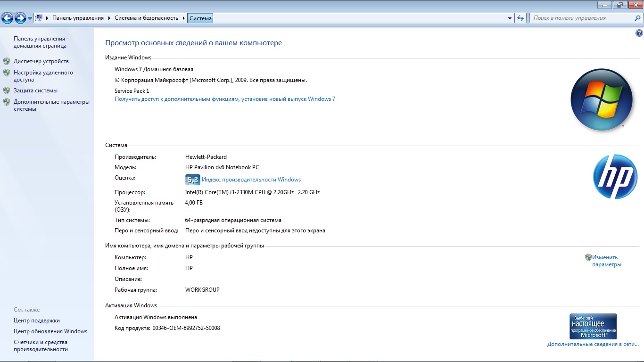This screenshot has height=362, width=644.
Task: Click the "HP" value in the "Компьютер" row
Action: click(x=189, y=257)
